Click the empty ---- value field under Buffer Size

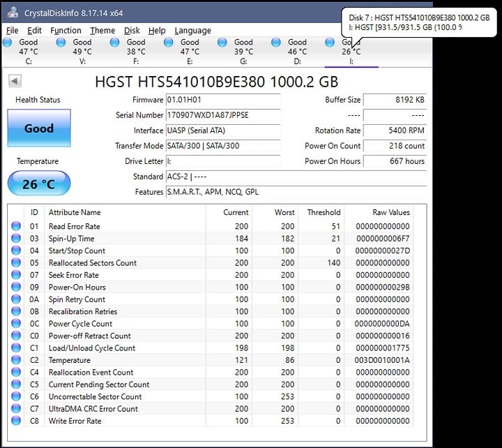click(x=395, y=115)
